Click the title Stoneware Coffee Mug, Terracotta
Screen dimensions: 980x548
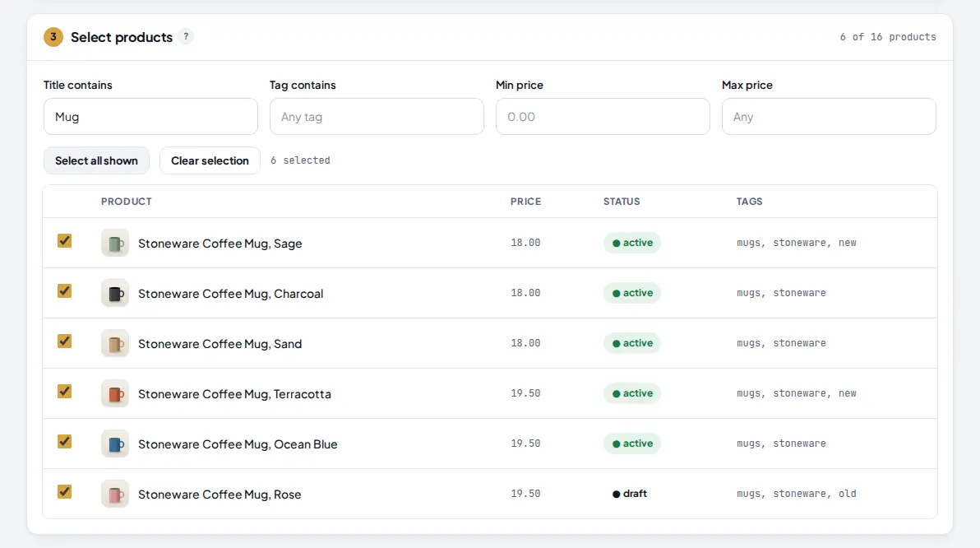[x=234, y=393]
